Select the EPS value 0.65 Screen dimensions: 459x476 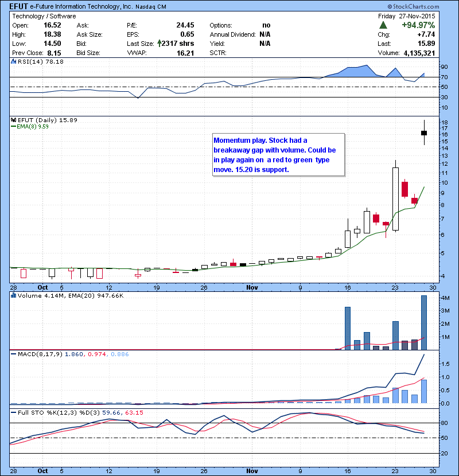tap(187, 34)
